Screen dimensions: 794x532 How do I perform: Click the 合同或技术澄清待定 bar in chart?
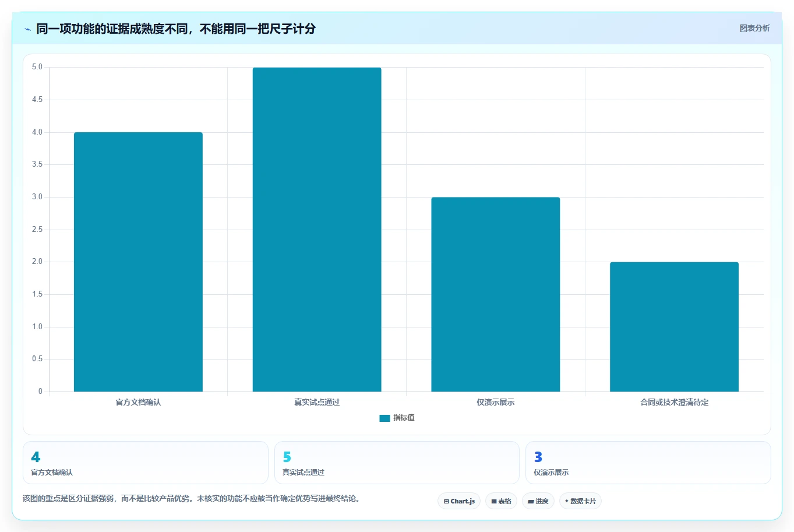[x=674, y=327]
